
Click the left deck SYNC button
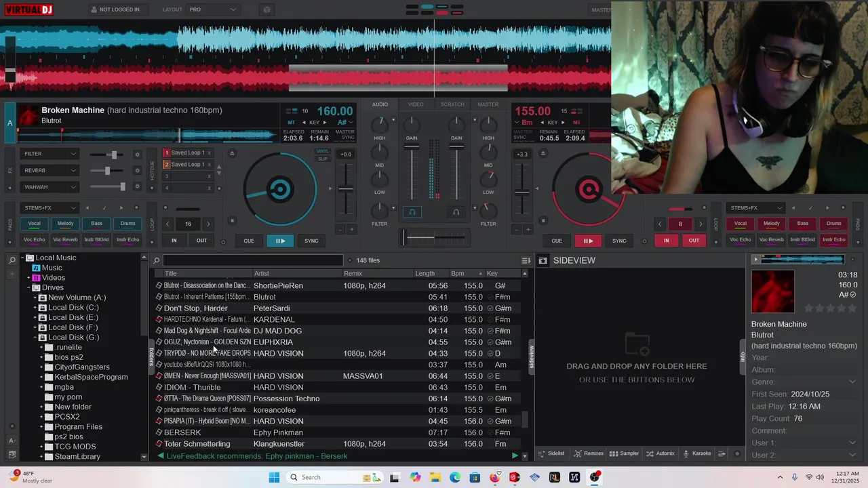pyautogui.click(x=311, y=241)
